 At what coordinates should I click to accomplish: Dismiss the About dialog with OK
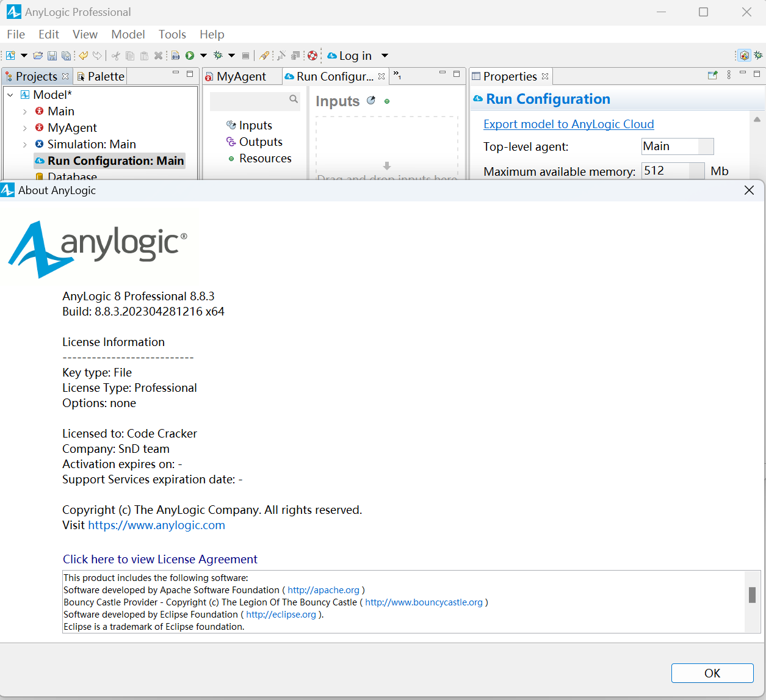click(712, 673)
